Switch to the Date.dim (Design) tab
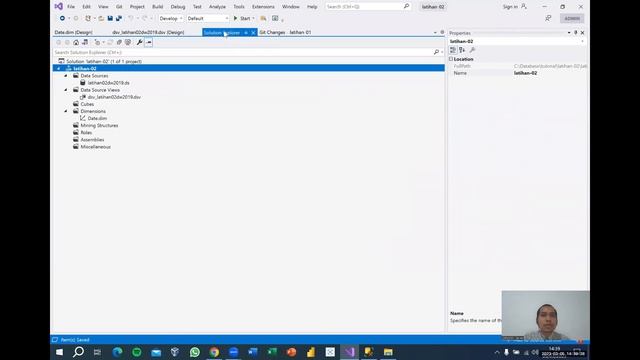Viewport: 640px width, 360px height. coord(73,32)
